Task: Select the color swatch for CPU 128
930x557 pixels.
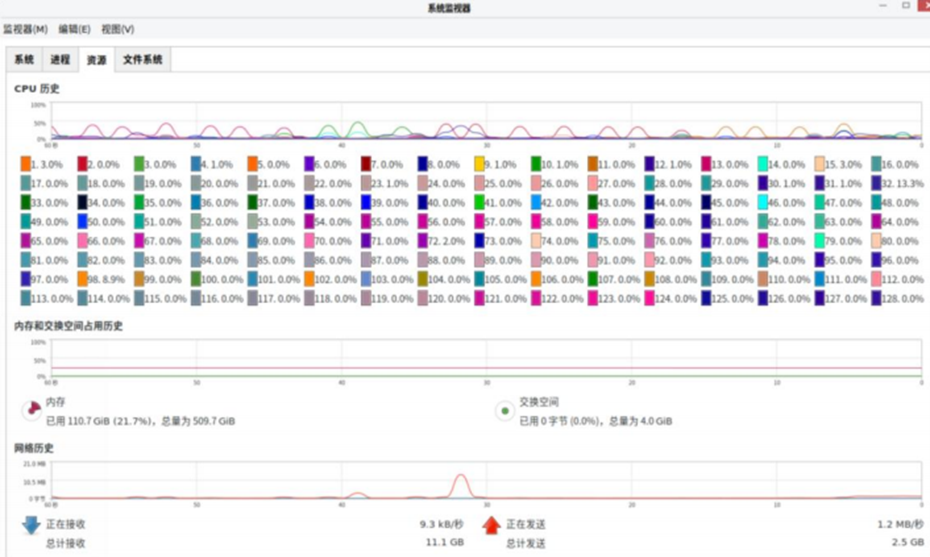Action: (877, 298)
